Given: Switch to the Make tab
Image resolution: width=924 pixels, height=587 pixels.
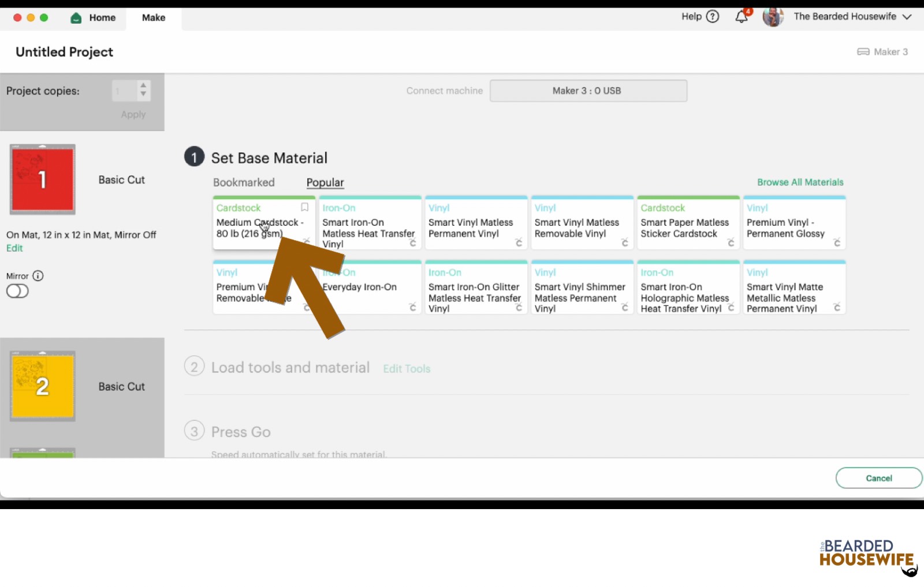Looking at the screenshot, I should click(x=154, y=18).
